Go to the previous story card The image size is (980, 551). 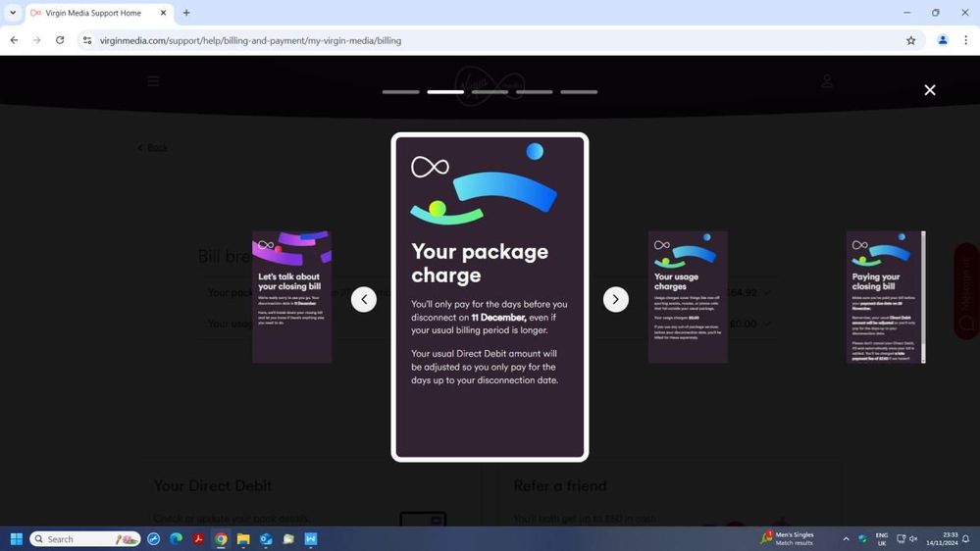pos(364,299)
